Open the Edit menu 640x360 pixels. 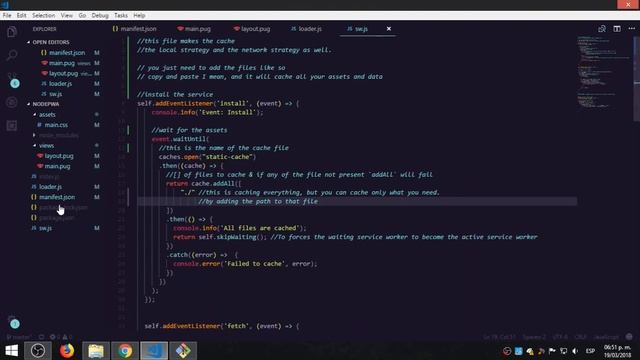click(x=22, y=16)
